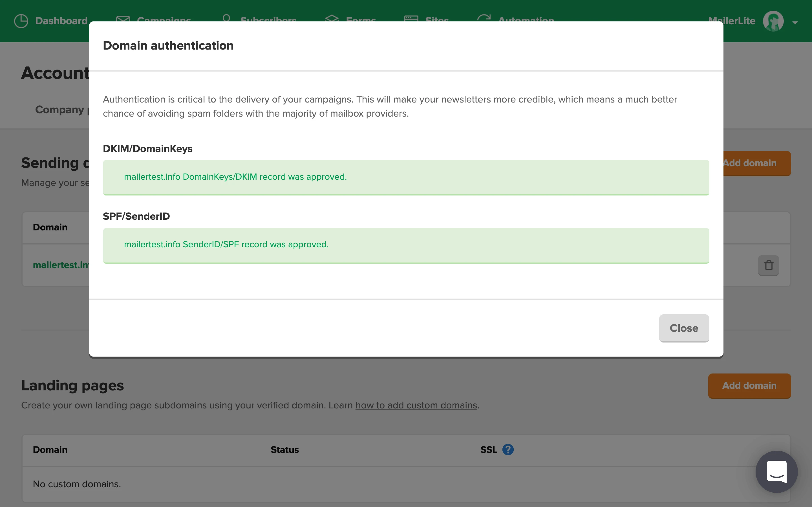Open the chat support widget
The image size is (812, 507).
(776, 472)
